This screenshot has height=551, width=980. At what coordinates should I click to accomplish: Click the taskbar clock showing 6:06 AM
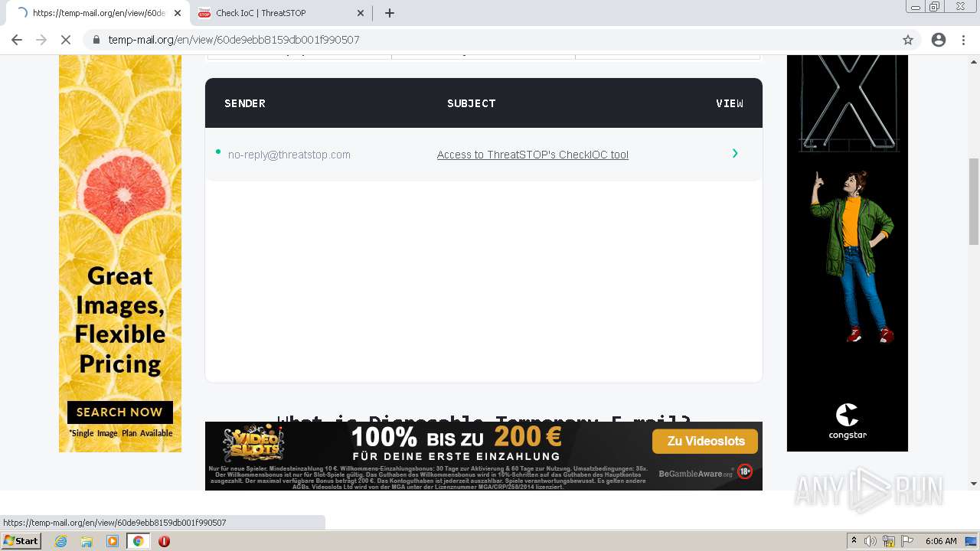click(941, 541)
